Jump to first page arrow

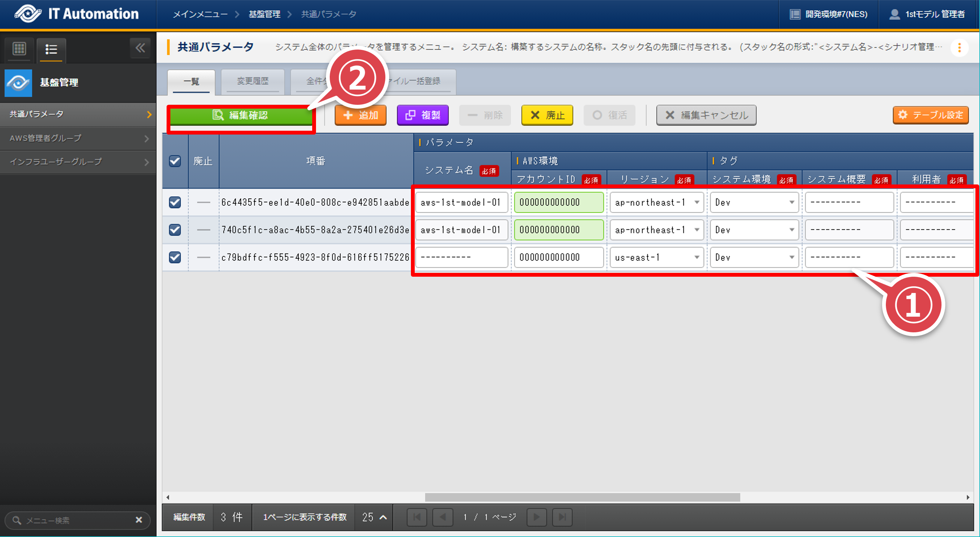[x=417, y=517]
